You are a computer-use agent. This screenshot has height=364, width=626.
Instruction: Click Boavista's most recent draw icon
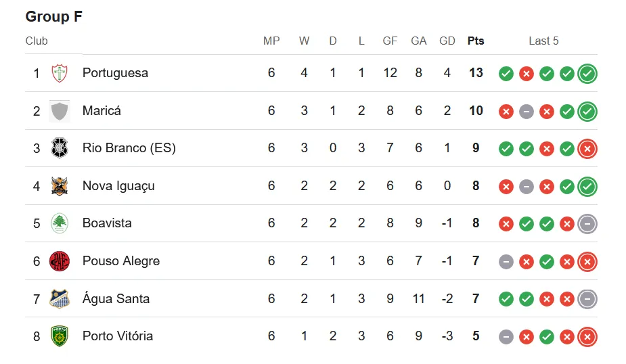[587, 224]
